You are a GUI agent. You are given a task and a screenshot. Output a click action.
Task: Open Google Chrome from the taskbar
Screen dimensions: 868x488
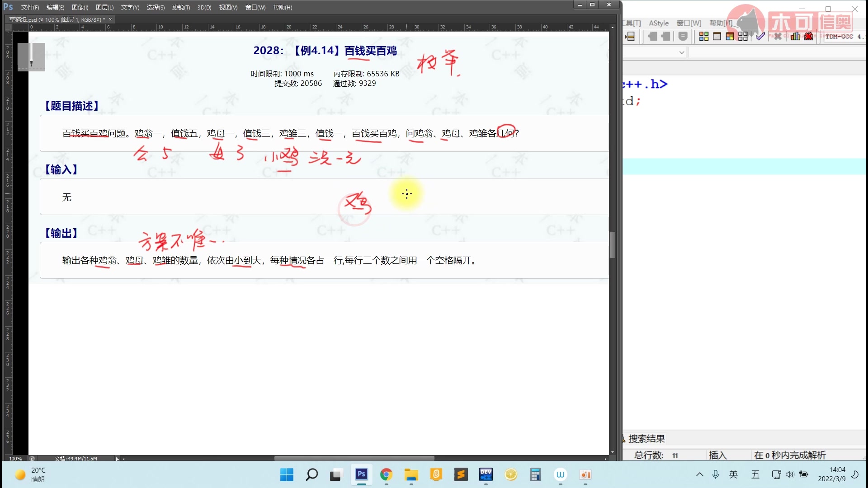click(x=386, y=474)
